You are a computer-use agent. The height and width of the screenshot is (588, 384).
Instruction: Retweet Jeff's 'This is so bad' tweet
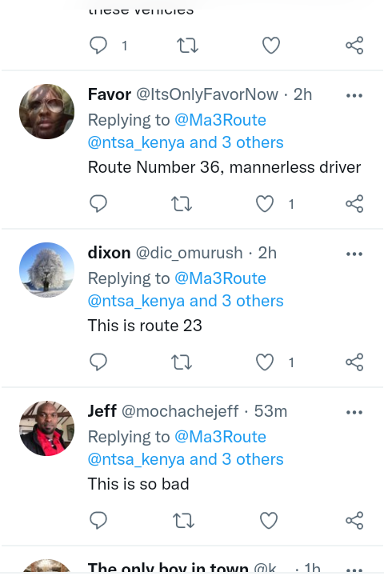(184, 521)
